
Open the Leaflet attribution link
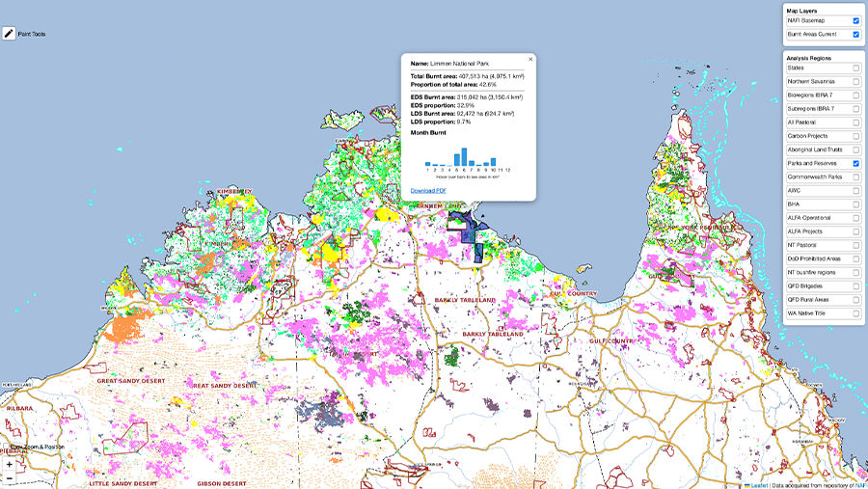[x=758, y=484]
